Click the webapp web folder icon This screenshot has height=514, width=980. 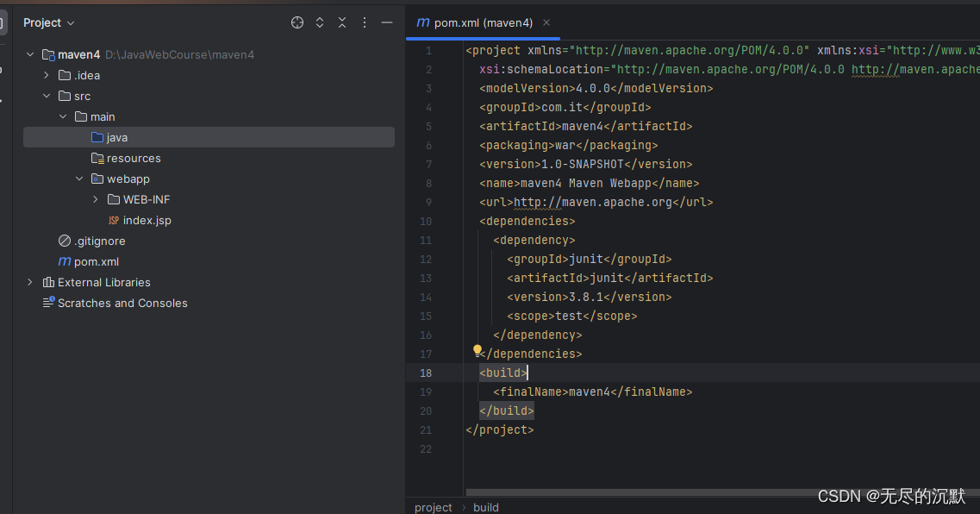tap(97, 179)
